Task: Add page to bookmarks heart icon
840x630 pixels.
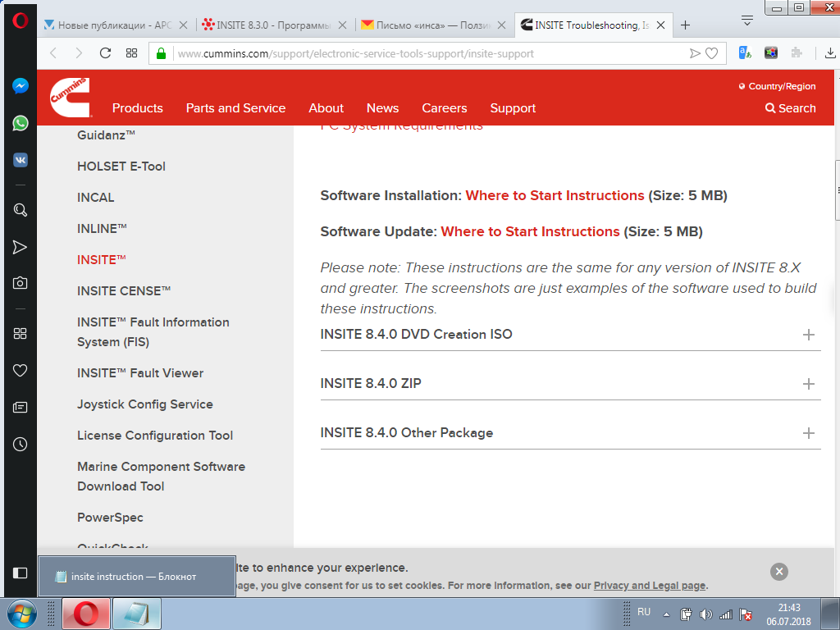Action: [x=711, y=53]
